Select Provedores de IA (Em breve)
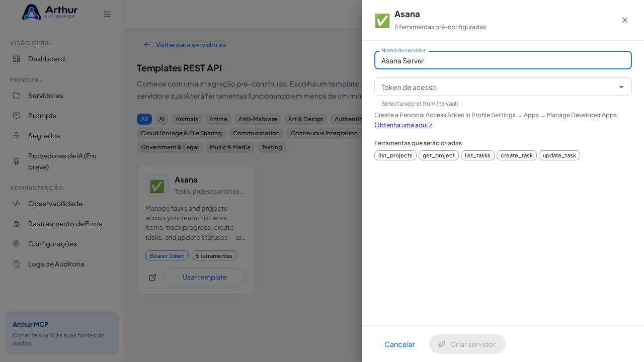Screen dimensions: 644x362 coord(62,161)
